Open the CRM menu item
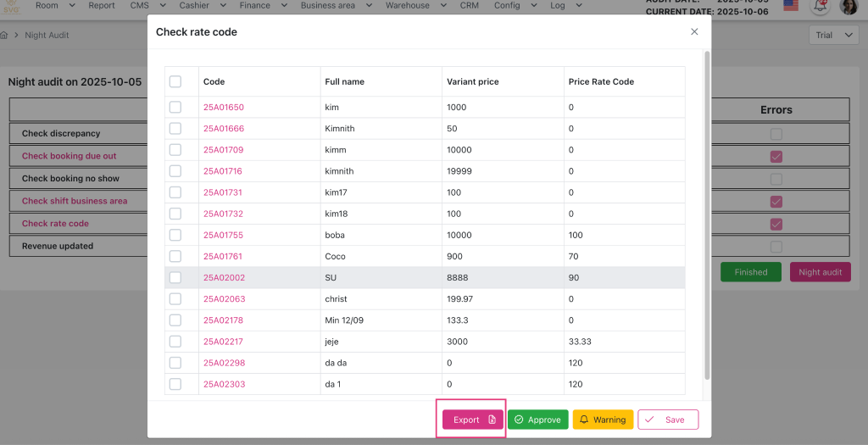The width and height of the screenshot is (868, 445). pos(469,6)
